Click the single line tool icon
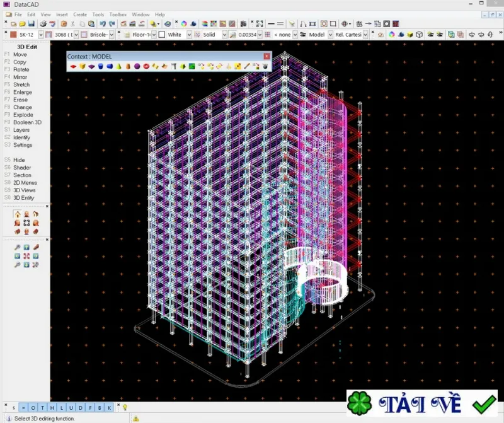 coord(272,24)
